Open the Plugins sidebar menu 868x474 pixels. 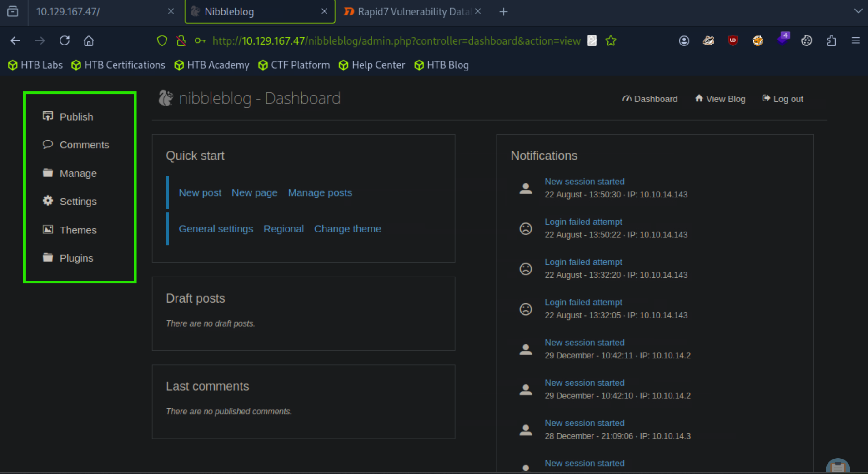click(x=68, y=258)
